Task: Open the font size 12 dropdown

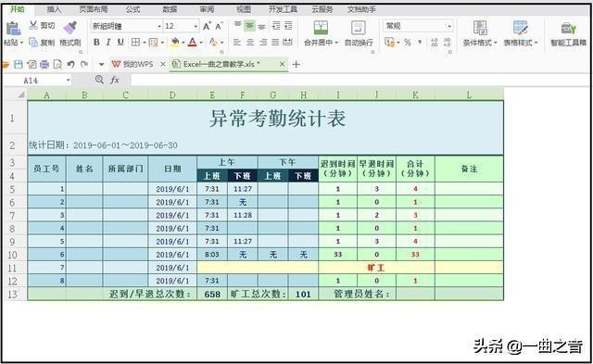Action: [x=196, y=26]
